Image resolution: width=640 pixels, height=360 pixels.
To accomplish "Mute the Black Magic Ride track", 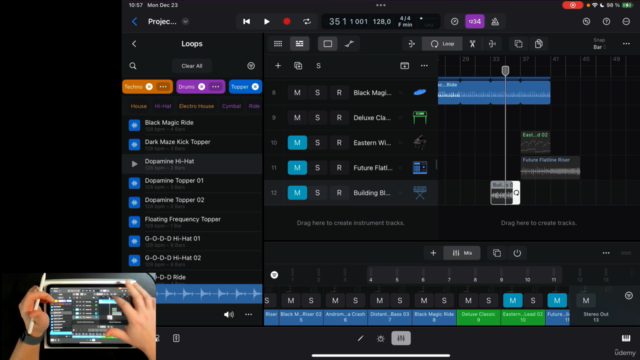I will pyautogui.click(x=297, y=93).
